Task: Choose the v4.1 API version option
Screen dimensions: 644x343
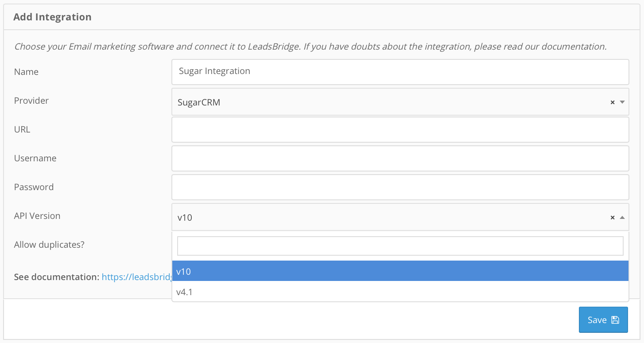Action: pyautogui.click(x=400, y=292)
